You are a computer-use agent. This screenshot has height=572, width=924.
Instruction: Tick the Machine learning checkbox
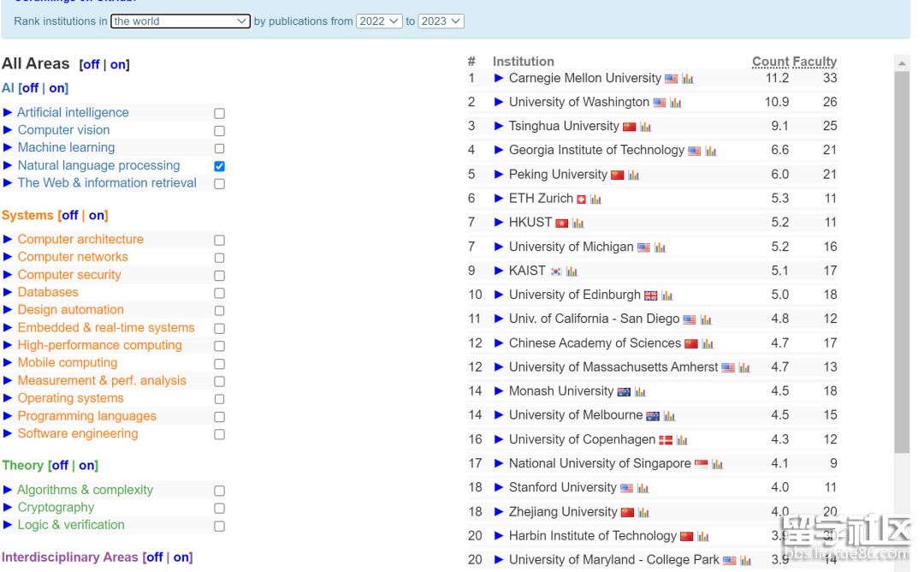[219, 149]
